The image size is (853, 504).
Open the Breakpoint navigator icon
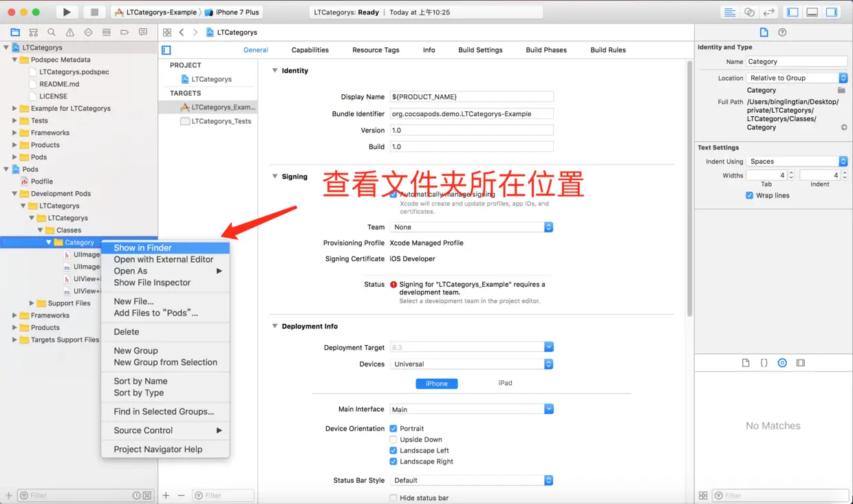pyautogui.click(x=125, y=32)
